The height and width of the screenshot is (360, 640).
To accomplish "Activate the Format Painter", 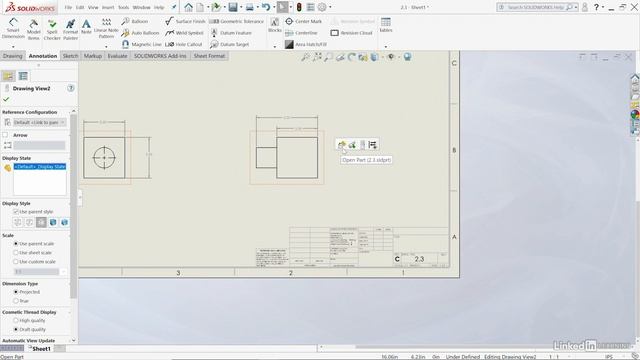I will click(70, 29).
